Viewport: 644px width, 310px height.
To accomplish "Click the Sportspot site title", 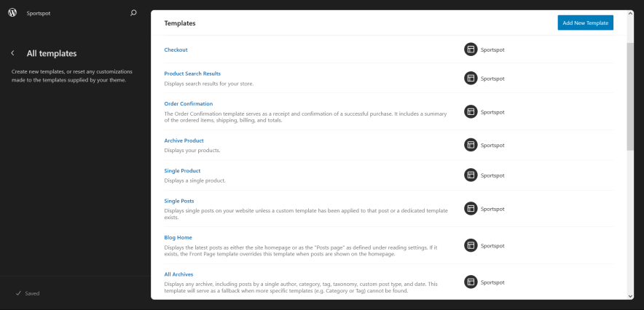I will pos(39,13).
